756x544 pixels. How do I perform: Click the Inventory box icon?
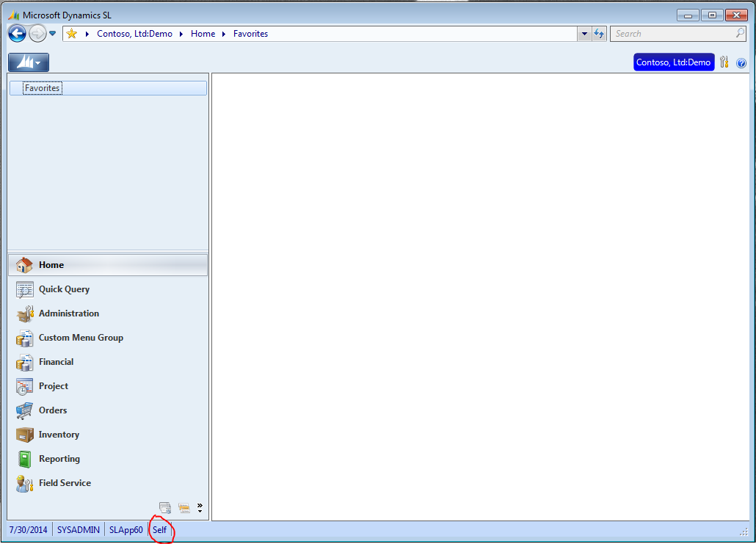tap(25, 435)
